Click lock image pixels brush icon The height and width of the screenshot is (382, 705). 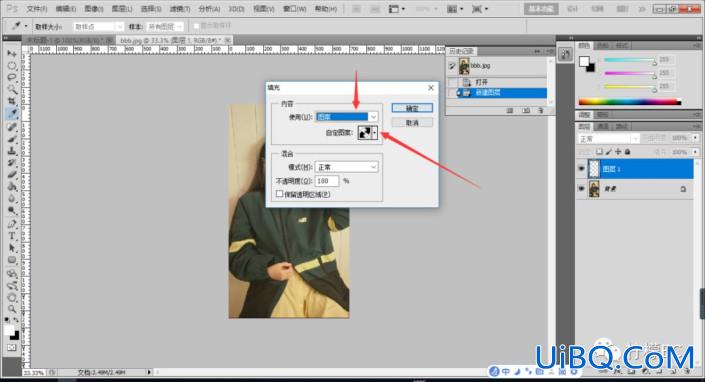click(x=609, y=152)
